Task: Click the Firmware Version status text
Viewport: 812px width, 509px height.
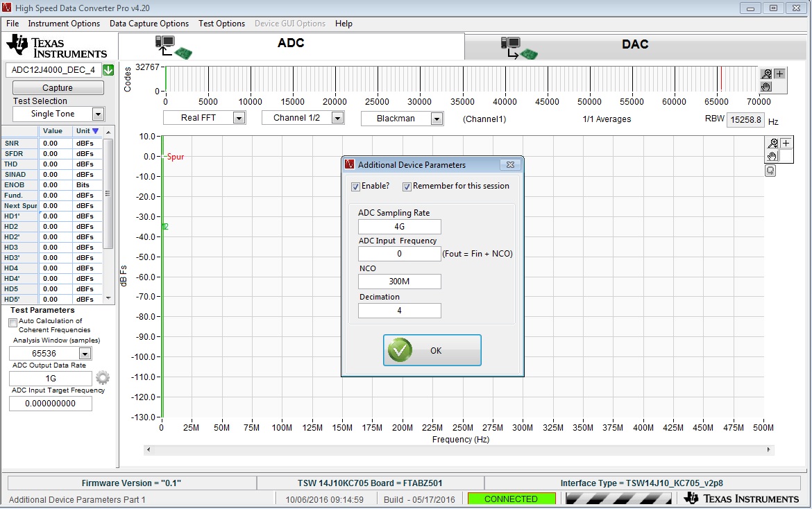Action: 131,483
